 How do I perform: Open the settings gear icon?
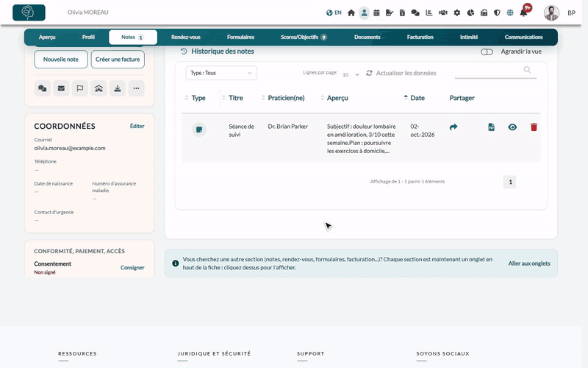click(x=456, y=13)
